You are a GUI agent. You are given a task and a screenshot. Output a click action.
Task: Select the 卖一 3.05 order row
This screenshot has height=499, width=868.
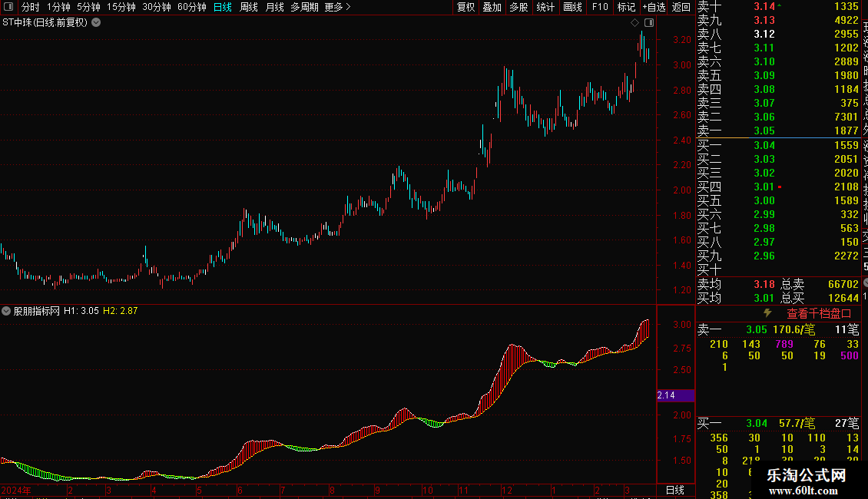(778, 131)
